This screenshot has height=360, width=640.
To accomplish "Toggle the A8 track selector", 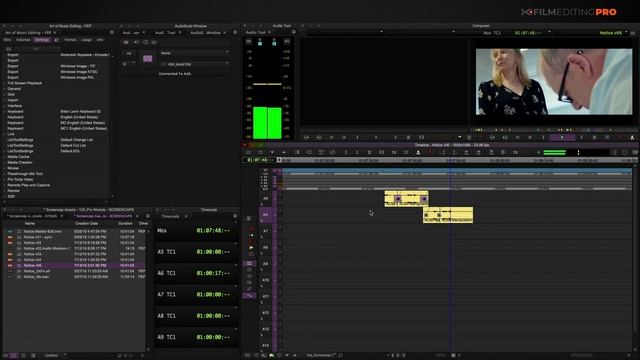I will (265, 247).
